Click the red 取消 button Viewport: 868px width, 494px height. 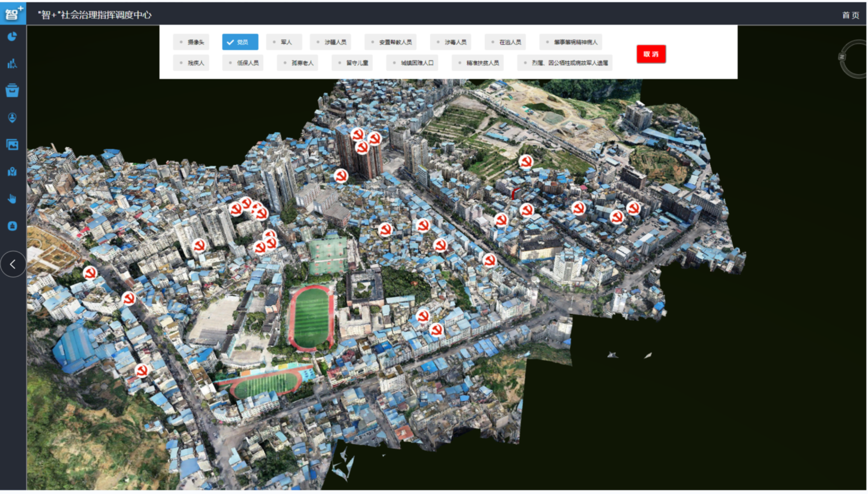(x=651, y=54)
